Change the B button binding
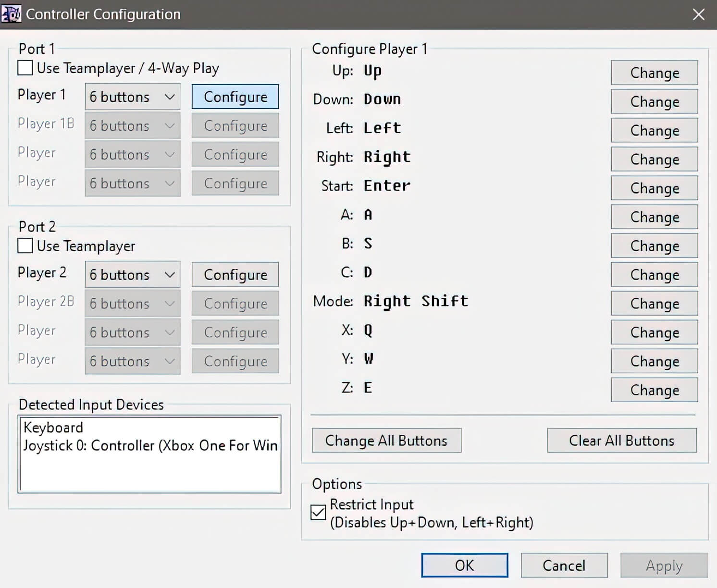The width and height of the screenshot is (717, 588). tap(655, 245)
